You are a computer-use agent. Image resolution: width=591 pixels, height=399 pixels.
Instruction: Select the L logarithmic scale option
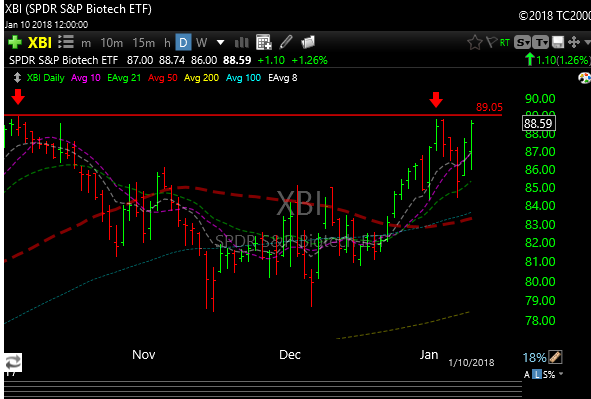537,375
